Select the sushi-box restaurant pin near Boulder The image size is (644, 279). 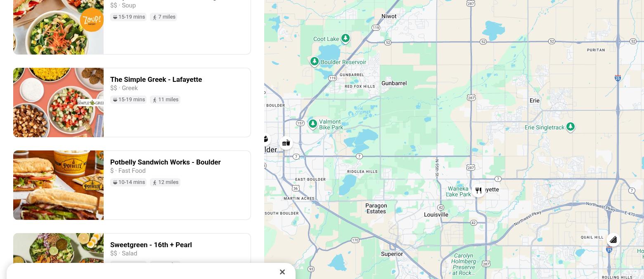(286, 143)
